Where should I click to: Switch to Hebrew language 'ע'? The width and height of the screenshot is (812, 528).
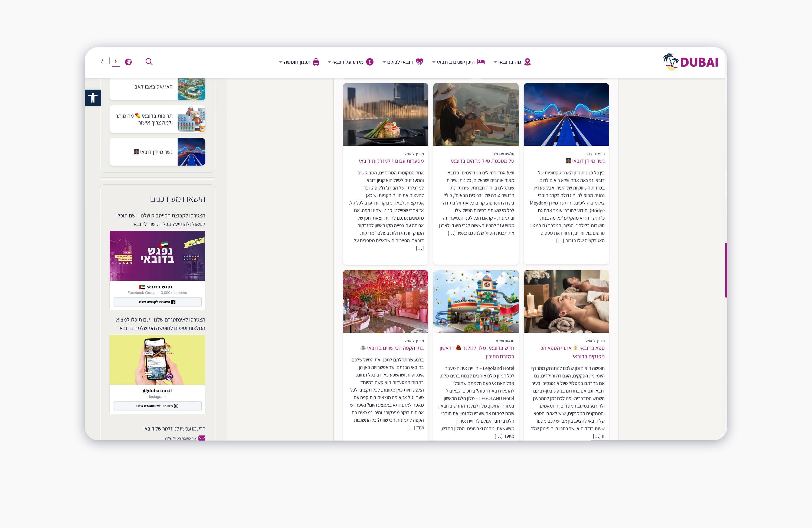pos(116,61)
